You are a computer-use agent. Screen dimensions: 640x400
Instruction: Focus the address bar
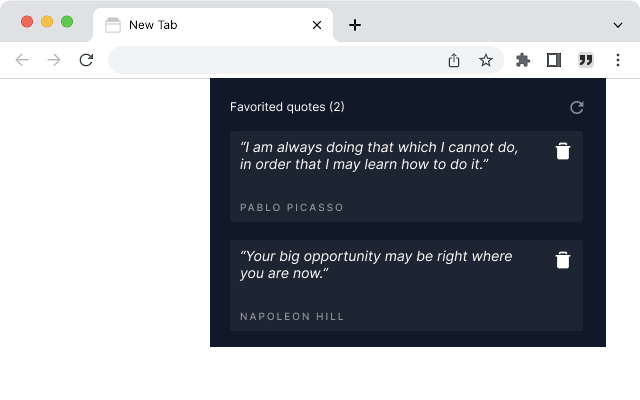270,60
